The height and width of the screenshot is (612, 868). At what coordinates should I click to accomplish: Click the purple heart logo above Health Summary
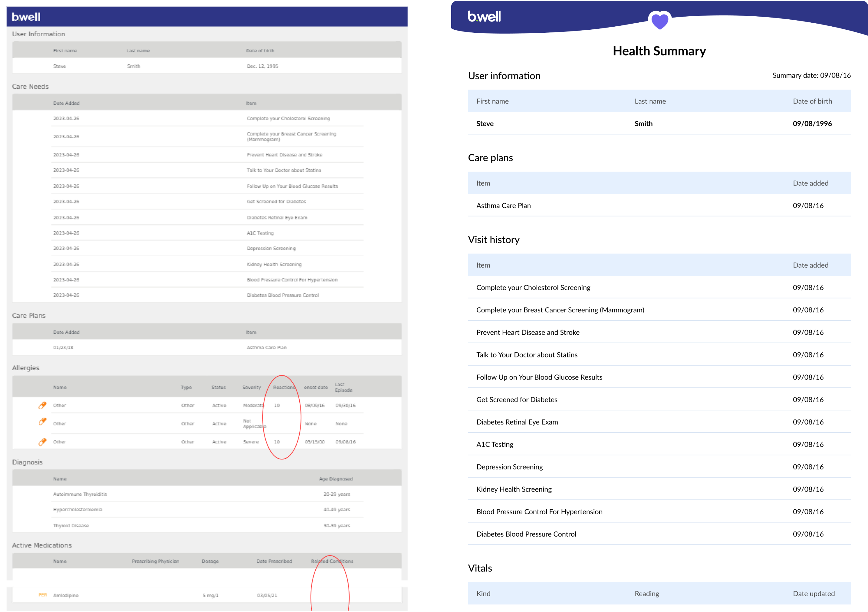[659, 21]
